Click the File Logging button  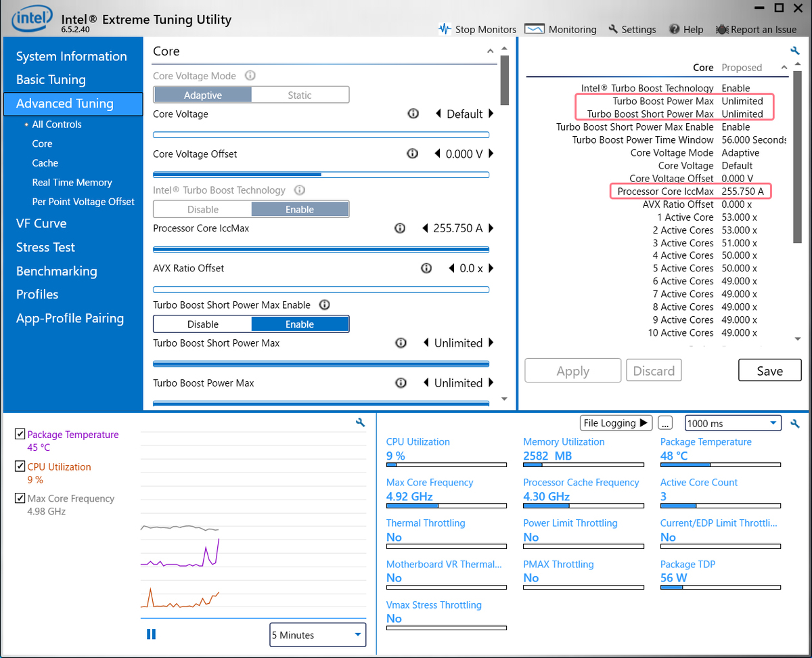[616, 423]
